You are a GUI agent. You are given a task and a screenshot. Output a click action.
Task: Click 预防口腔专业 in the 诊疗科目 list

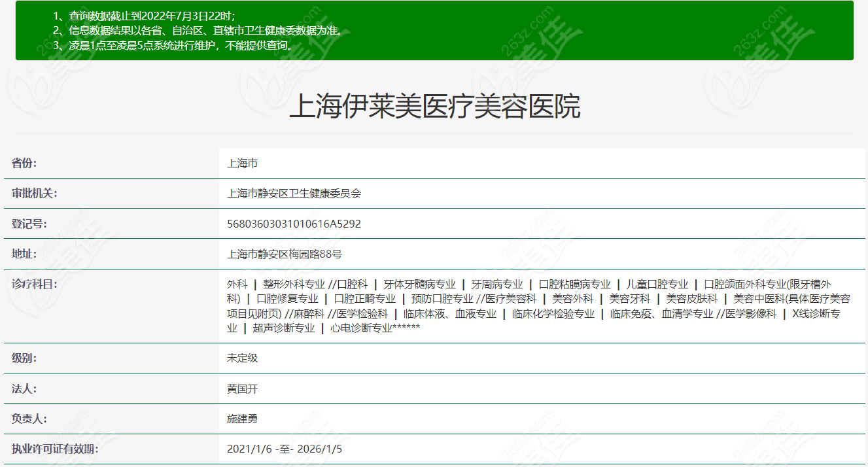[x=442, y=298]
